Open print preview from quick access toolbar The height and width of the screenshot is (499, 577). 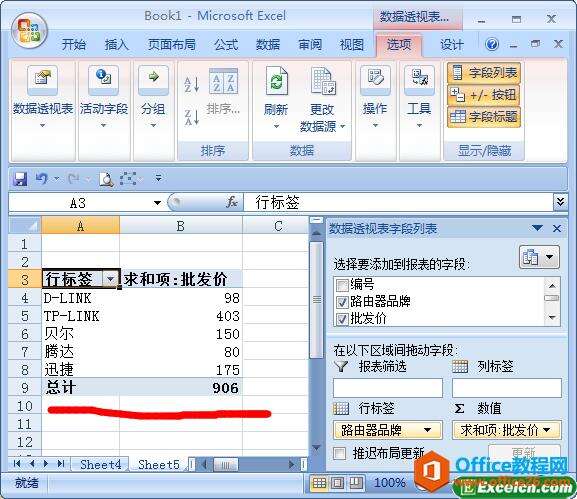[x=106, y=179]
